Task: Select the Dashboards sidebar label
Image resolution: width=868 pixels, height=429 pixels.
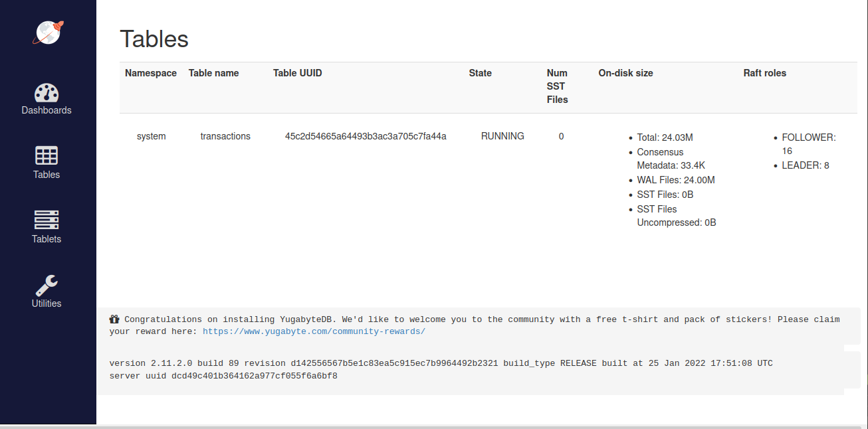Action: tap(47, 110)
